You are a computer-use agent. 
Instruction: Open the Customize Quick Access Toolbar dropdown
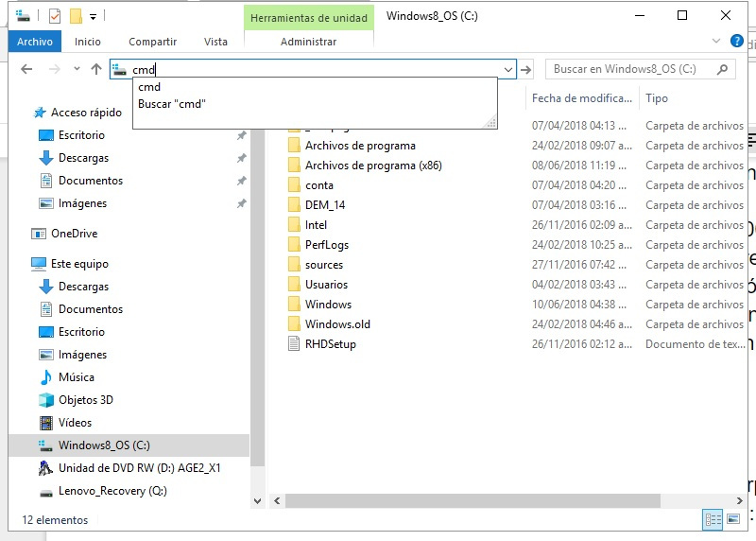[93, 17]
